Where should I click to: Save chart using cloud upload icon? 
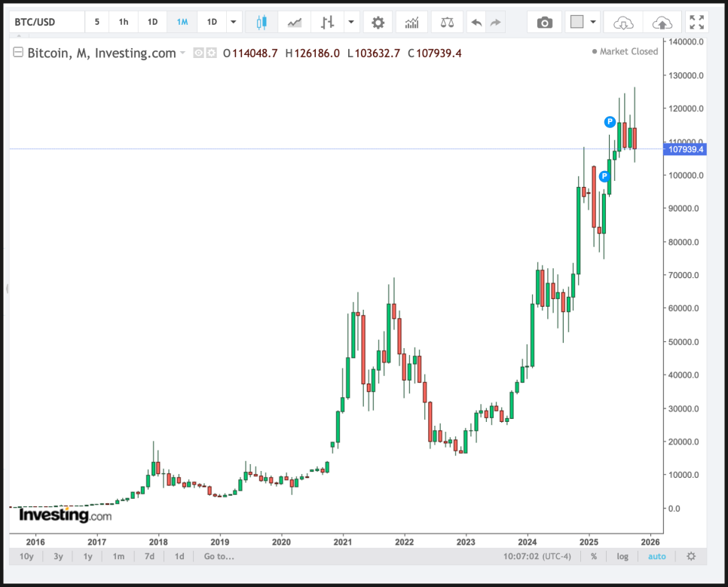662,23
